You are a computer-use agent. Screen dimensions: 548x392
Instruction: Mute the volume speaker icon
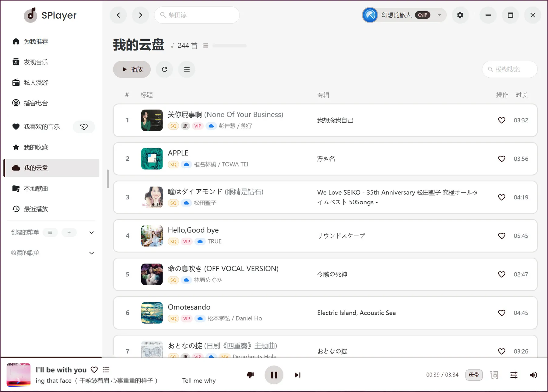tap(533, 375)
